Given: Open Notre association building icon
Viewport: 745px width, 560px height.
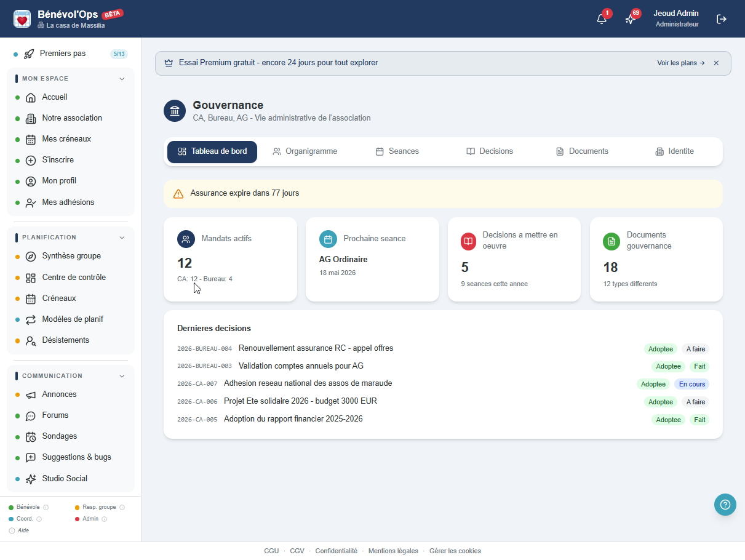Looking at the screenshot, I should [x=31, y=118].
